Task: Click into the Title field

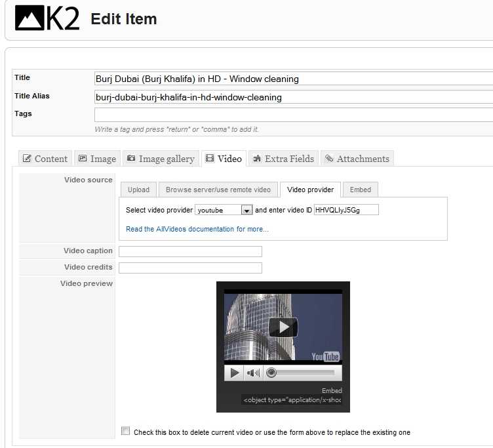Action: pos(294,79)
